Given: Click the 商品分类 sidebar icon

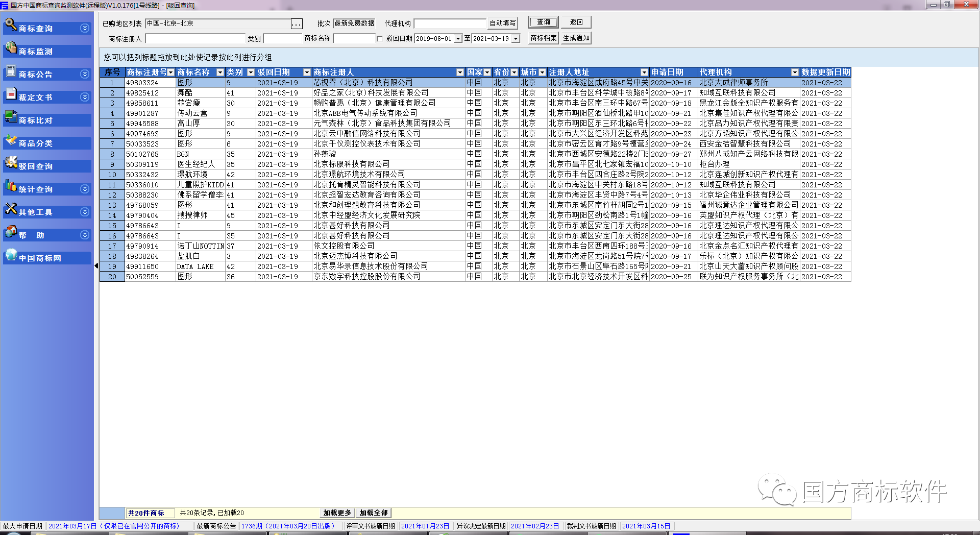Looking at the screenshot, I should 11,140.
